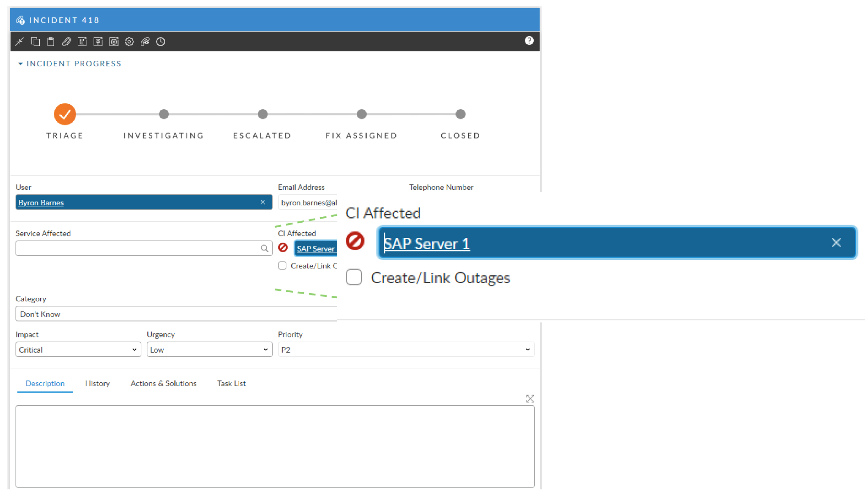This screenshot has height=493, width=868.
Task: Select the copy incident icon
Action: 35,41
